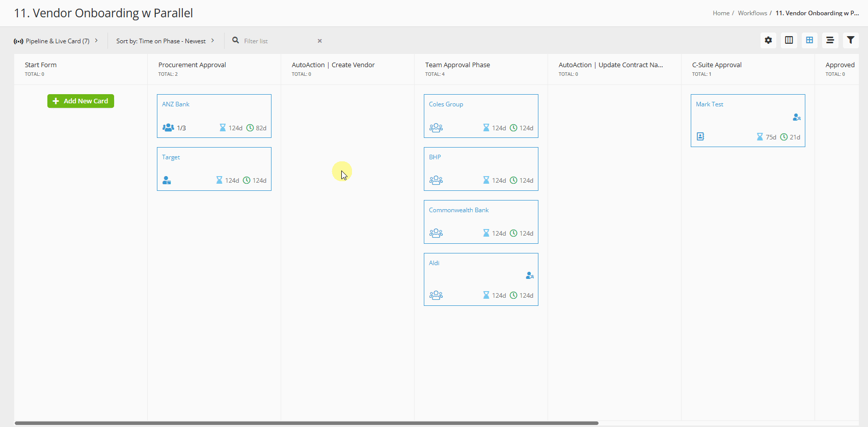868x427 pixels.
Task: Go to Workflows in the breadcrumb
Action: (752, 13)
